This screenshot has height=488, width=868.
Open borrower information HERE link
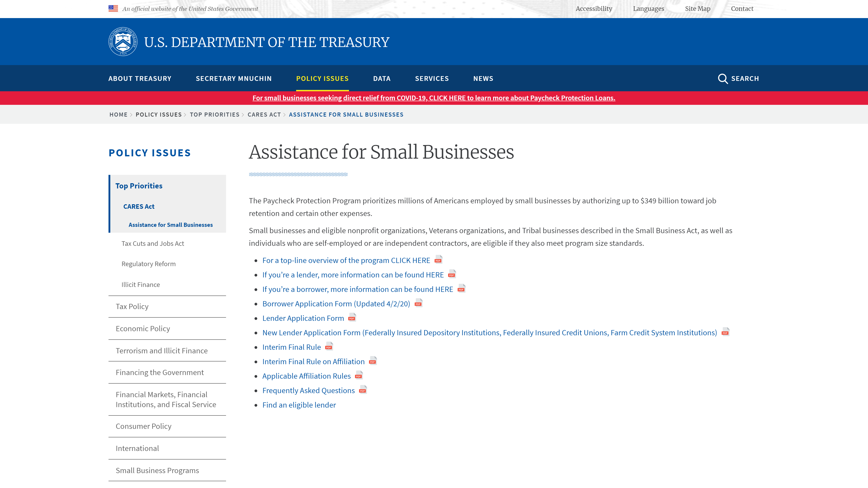(x=358, y=289)
